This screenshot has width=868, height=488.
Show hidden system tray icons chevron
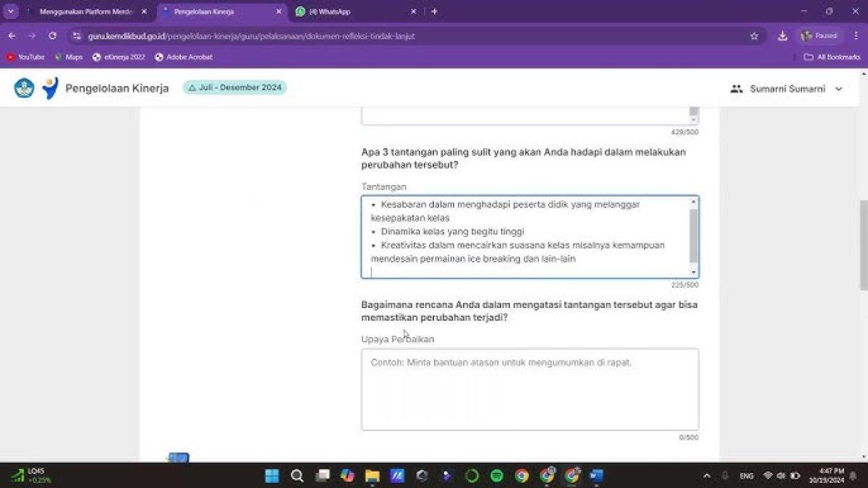[x=707, y=476]
